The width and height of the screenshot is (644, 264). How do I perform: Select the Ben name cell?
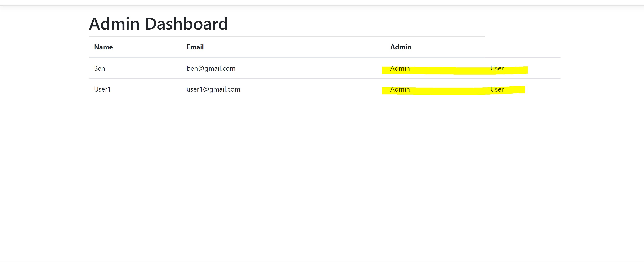click(x=99, y=68)
